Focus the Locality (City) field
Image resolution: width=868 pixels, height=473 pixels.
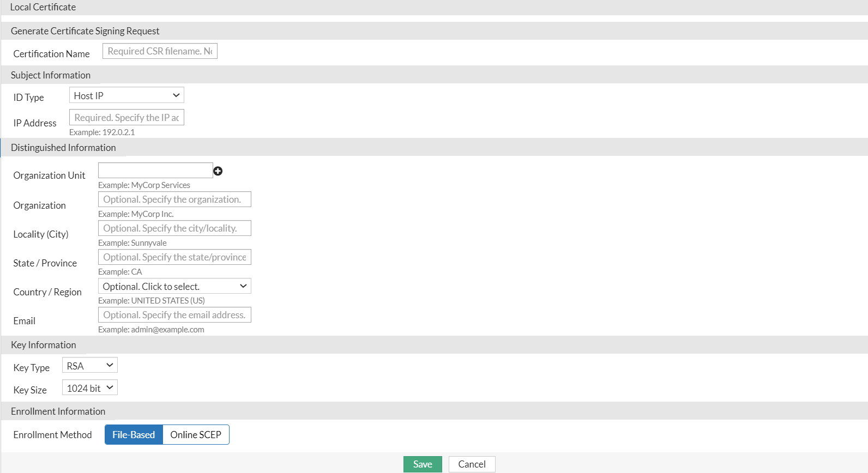(x=174, y=228)
